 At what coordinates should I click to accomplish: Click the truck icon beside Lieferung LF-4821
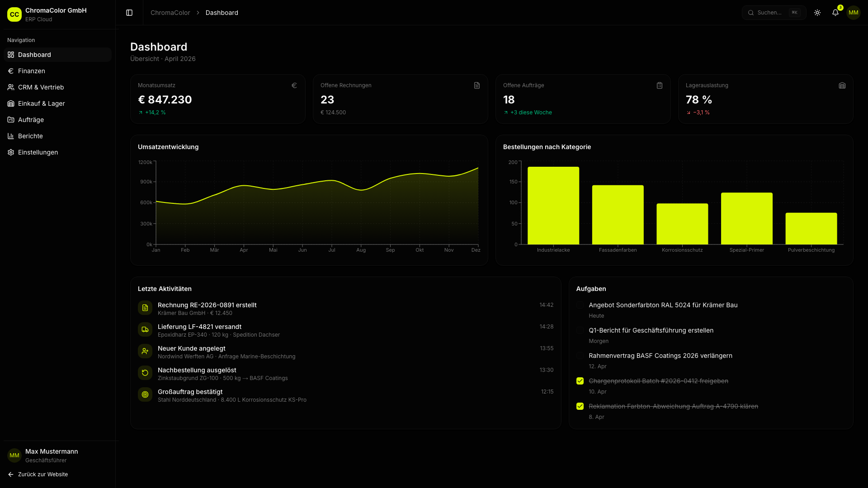click(x=145, y=329)
